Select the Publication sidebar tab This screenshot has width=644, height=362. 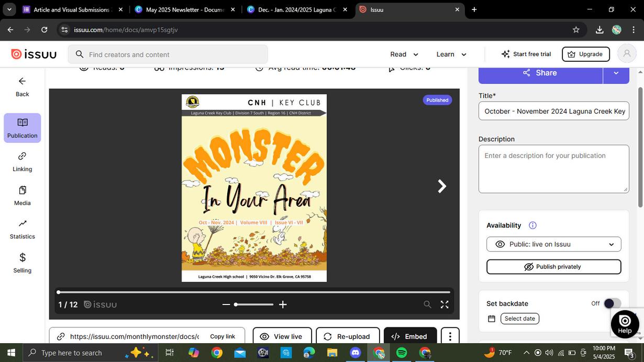[x=22, y=128]
